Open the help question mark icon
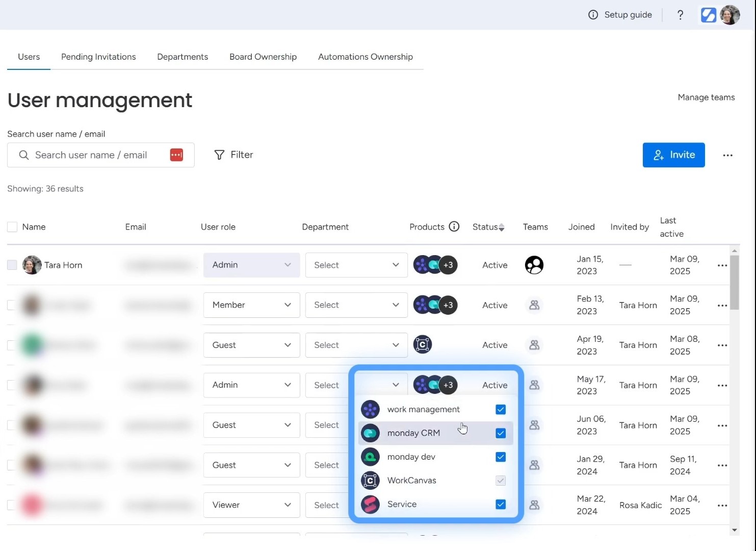The image size is (756, 551). click(x=680, y=15)
